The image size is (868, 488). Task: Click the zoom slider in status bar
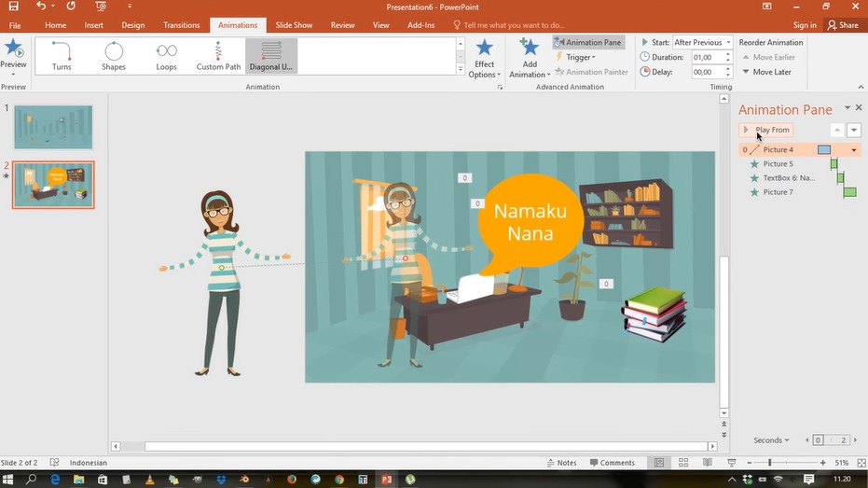point(769,463)
